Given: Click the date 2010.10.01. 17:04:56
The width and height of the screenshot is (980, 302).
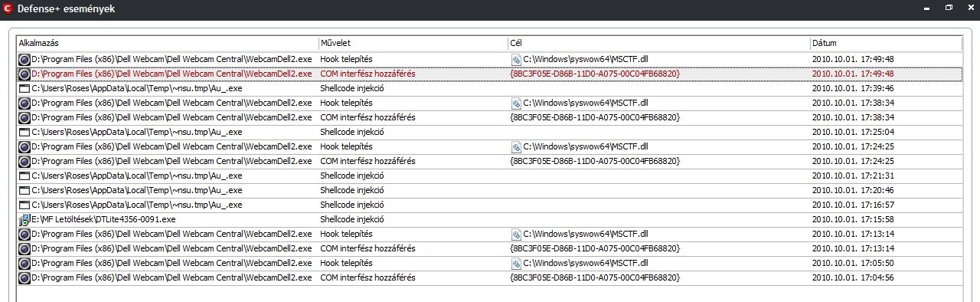Looking at the screenshot, I should click(853, 277).
